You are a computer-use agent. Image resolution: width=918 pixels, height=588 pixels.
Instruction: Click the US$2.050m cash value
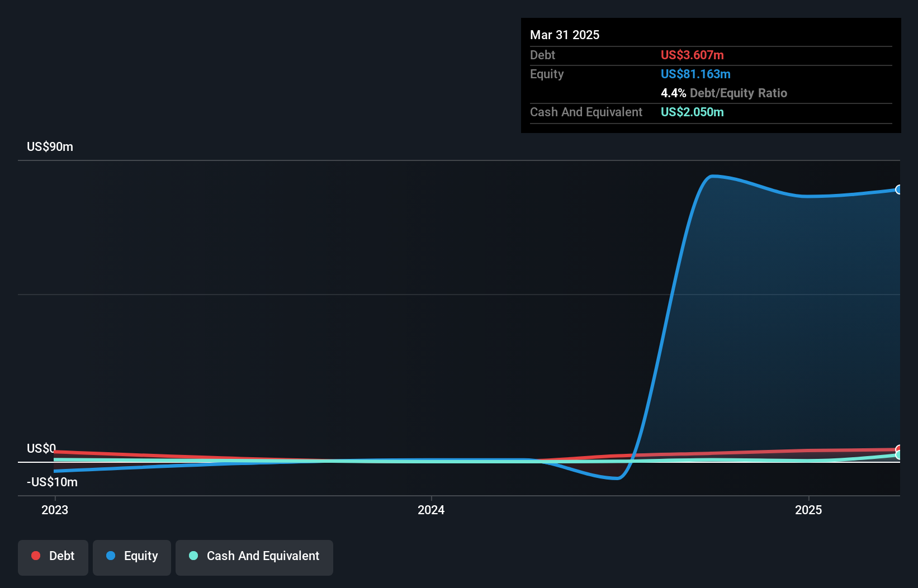pos(692,112)
